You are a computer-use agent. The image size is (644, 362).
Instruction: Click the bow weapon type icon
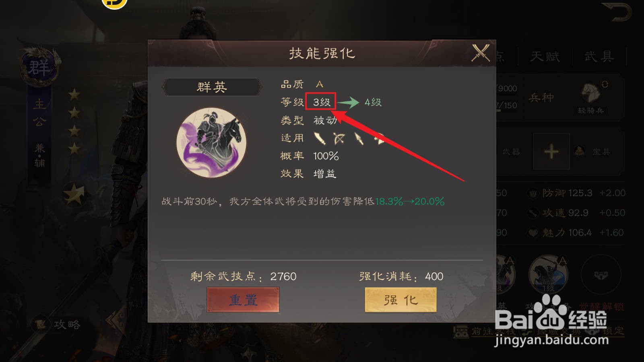339,138
